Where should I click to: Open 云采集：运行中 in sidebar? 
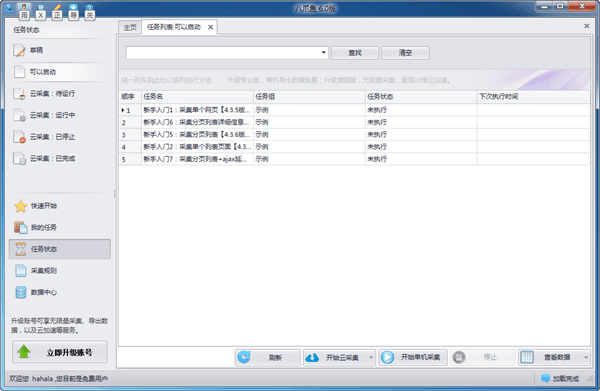[60, 115]
